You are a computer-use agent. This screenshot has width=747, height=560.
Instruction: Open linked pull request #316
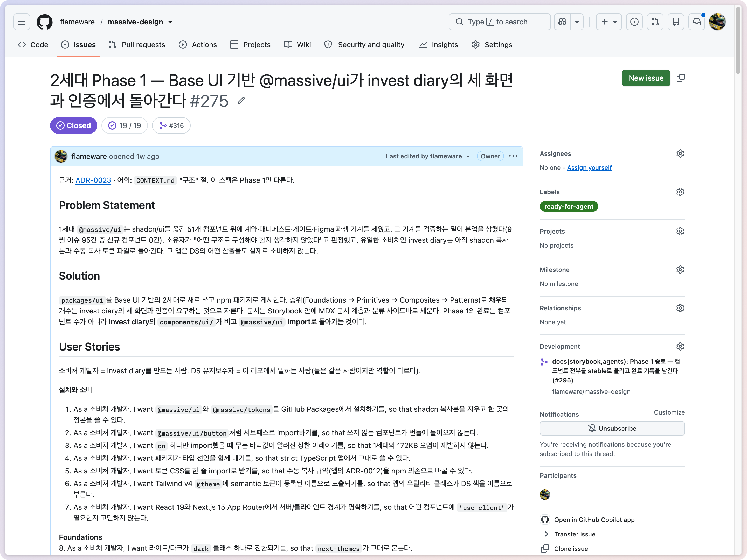[x=171, y=125]
